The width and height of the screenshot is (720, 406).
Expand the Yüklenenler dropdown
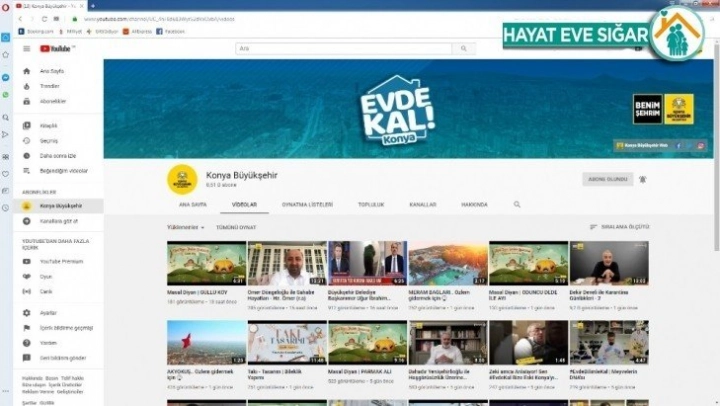pyautogui.click(x=185, y=227)
